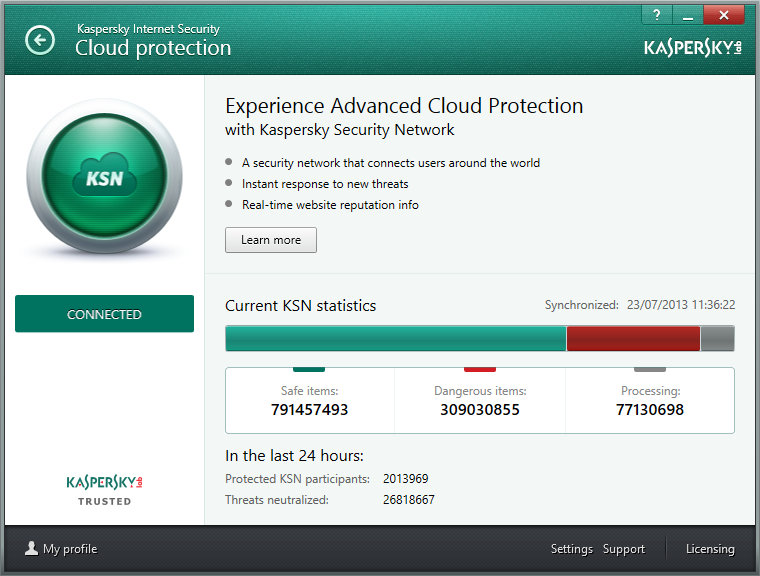The width and height of the screenshot is (760, 576).
Task: Click the Safe items count 791457493
Action: [x=309, y=410]
